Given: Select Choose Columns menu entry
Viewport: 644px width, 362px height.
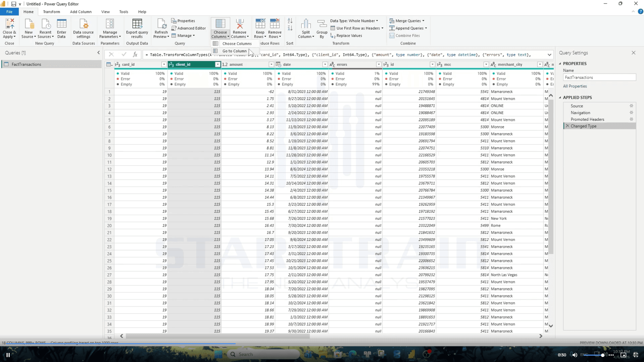Looking at the screenshot, I should click(x=236, y=44).
